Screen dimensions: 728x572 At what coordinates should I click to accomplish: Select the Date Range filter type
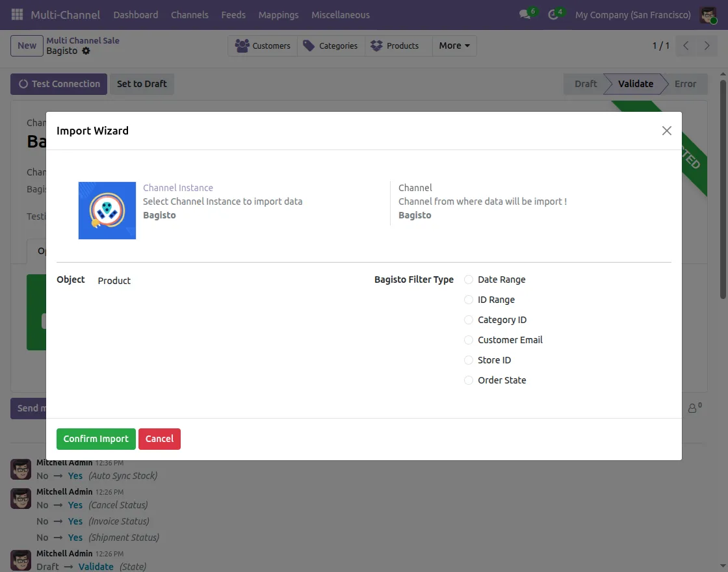tap(469, 279)
